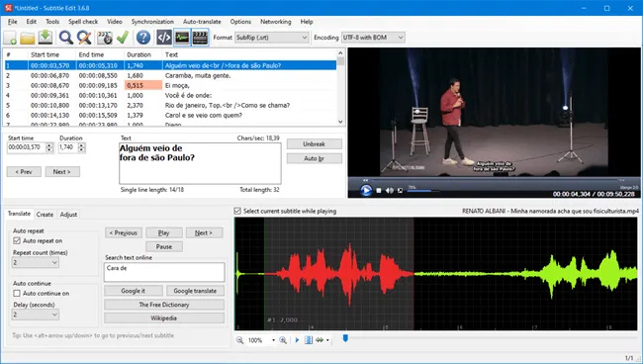The height and width of the screenshot is (364, 643).
Task: Open the Encoding UTF-8 dropdown
Action: (373, 38)
